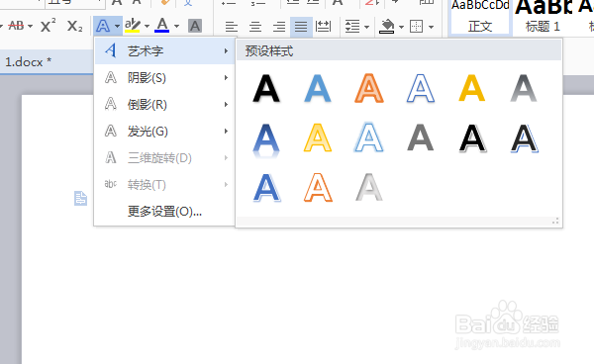This screenshot has width=594, height=364.
Task: Click the strikethrough AB button
Action: [16, 26]
